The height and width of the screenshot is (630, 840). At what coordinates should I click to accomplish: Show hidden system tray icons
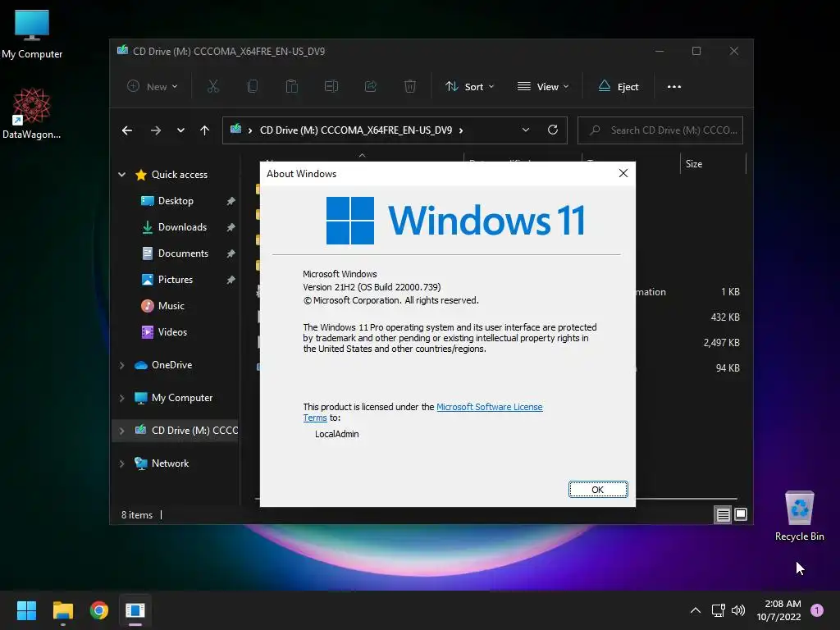[696, 610]
